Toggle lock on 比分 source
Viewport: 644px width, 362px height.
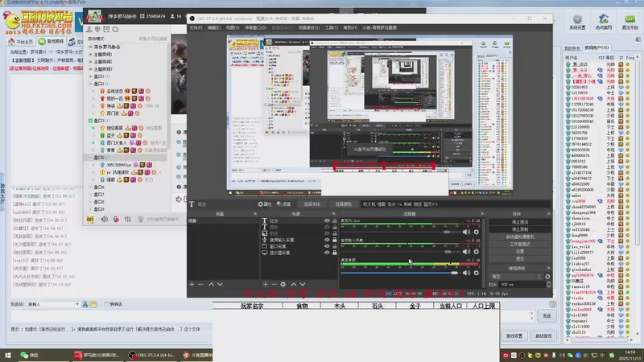click(x=335, y=220)
